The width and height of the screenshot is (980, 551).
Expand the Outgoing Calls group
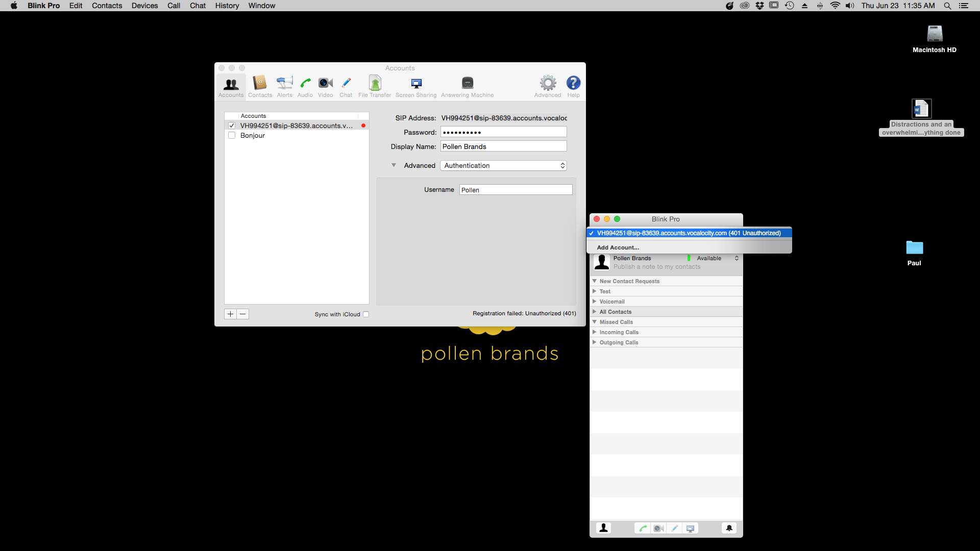(x=594, y=342)
